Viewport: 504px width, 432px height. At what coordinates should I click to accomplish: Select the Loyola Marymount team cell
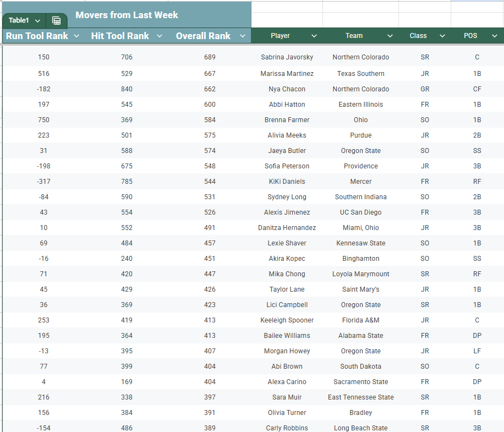360,274
